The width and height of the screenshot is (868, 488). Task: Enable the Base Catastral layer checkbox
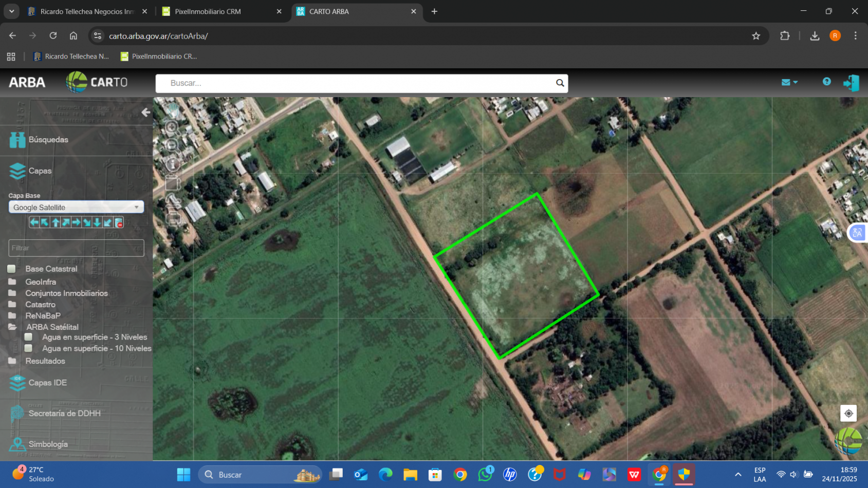coord(11,268)
